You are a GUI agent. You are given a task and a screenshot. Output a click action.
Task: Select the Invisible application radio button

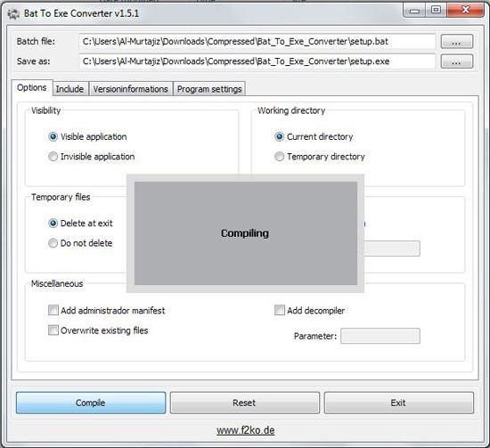point(53,157)
